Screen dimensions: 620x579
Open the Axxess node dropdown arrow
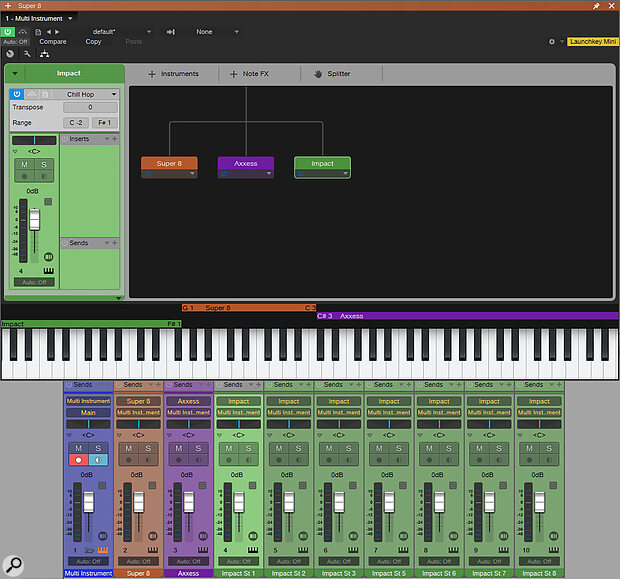tap(268, 173)
